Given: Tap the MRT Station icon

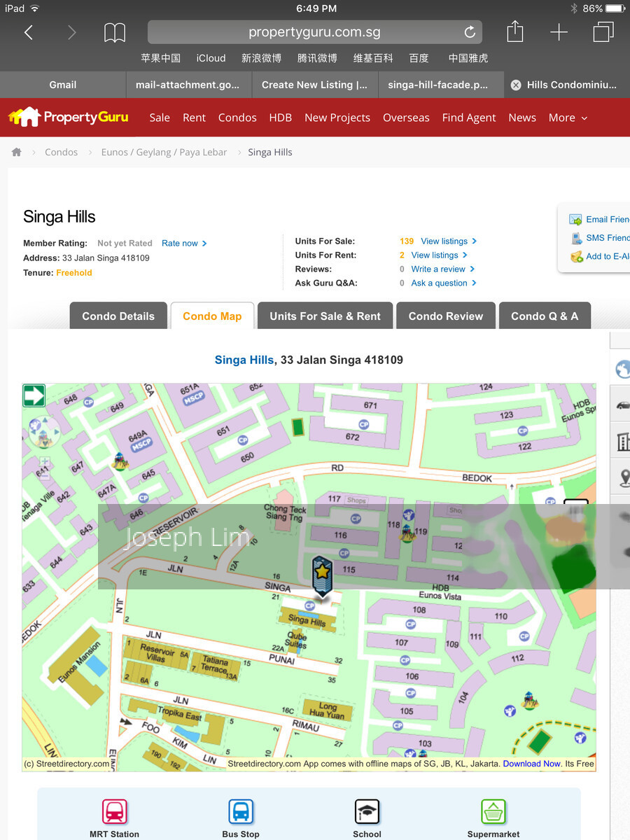Looking at the screenshot, I should [115, 812].
